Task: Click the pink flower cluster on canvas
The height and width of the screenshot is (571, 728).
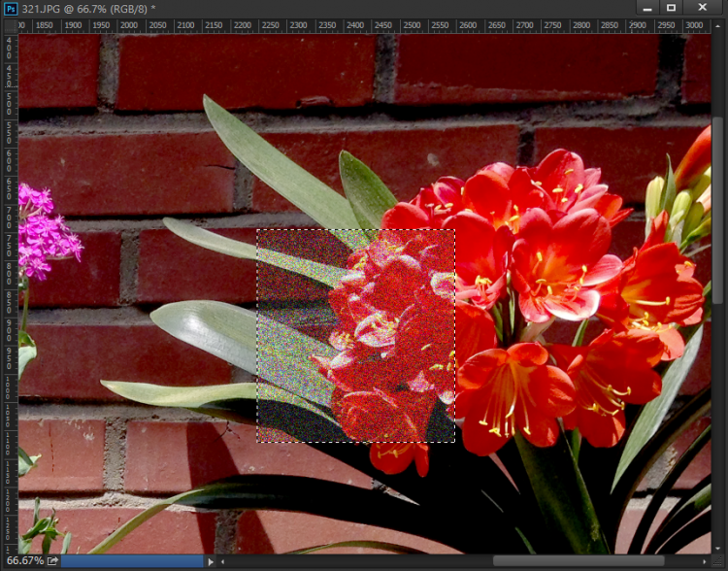Action: click(x=44, y=233)
